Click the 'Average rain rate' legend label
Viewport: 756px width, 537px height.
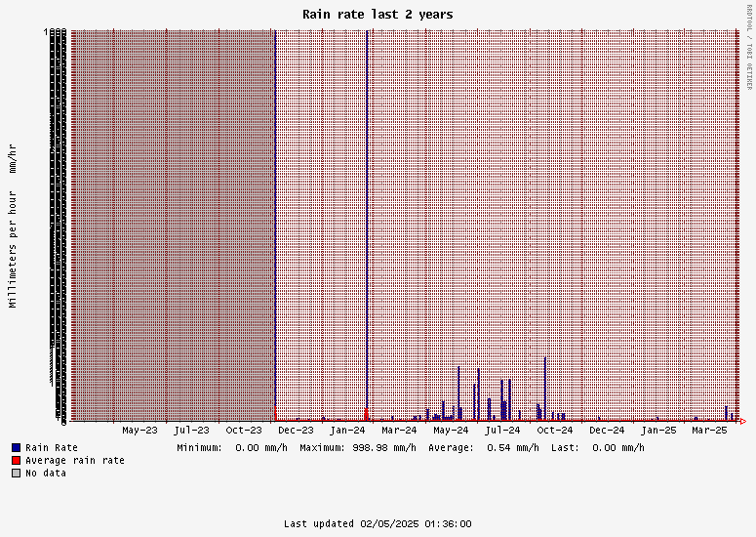pos(75,460)
